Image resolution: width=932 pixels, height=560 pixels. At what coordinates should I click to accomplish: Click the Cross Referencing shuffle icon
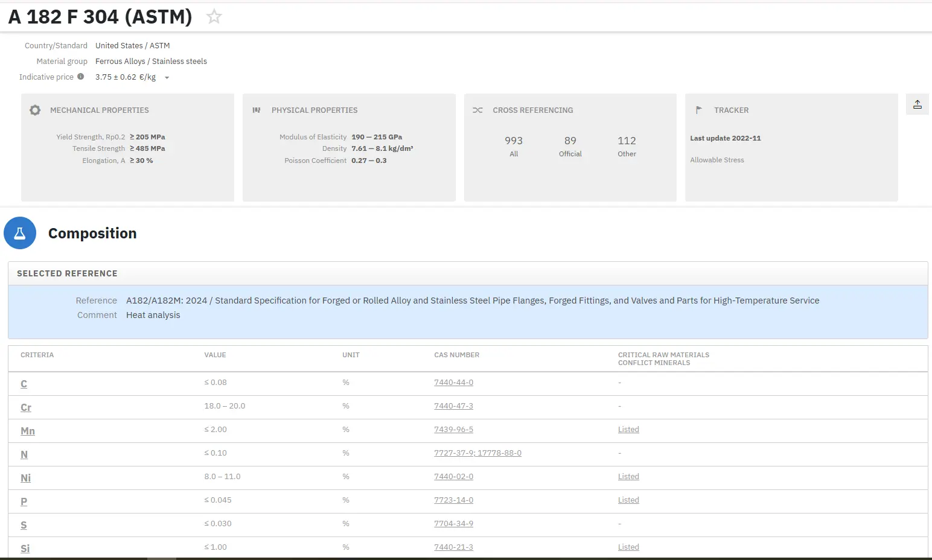(x=477, y=110)
